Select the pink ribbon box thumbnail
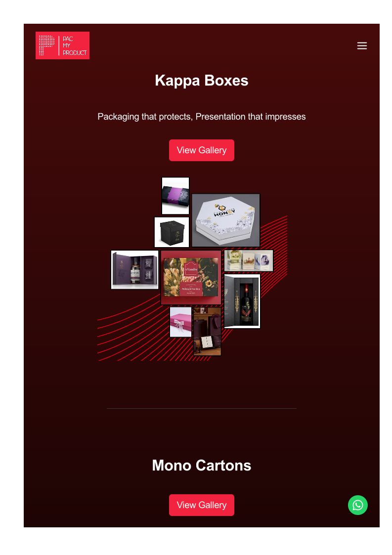Viewport: 392px width, 555px height. tap(180, 322)
